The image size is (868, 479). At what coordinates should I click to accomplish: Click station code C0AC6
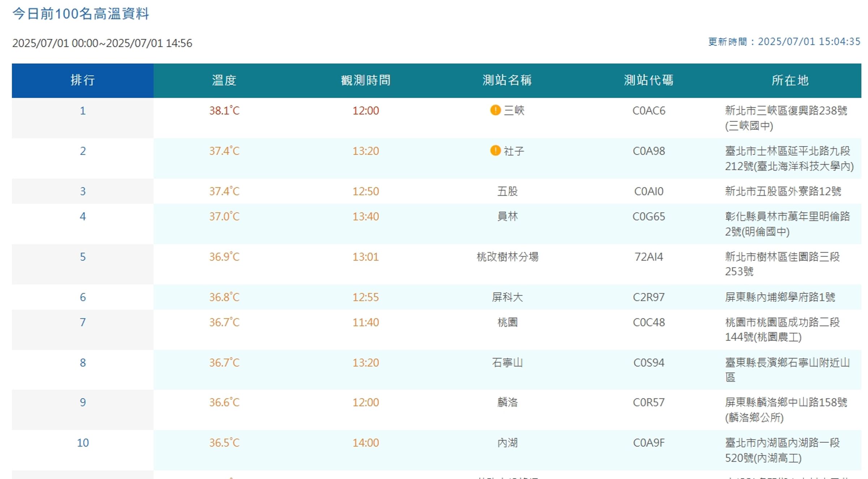[x=649, y=111]
